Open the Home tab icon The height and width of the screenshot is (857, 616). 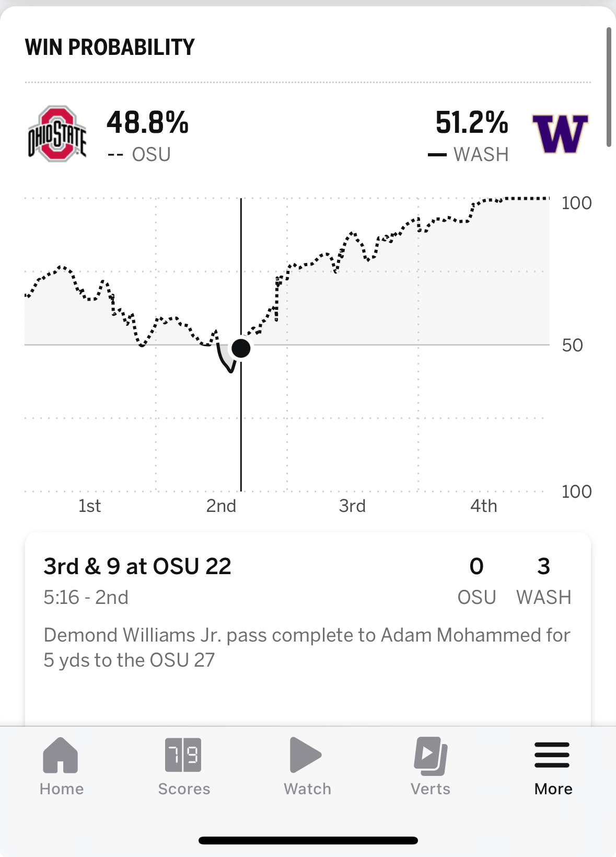tap(61, 755)
